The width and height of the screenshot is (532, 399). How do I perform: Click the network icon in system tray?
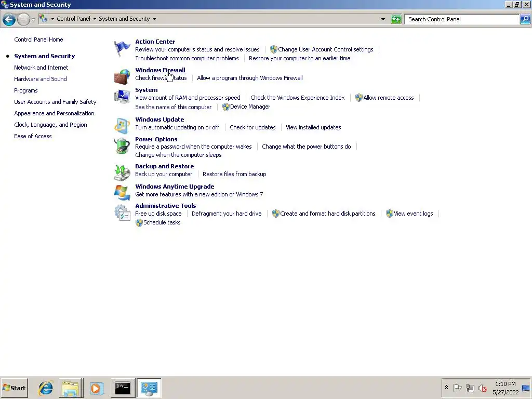point(470,388)
